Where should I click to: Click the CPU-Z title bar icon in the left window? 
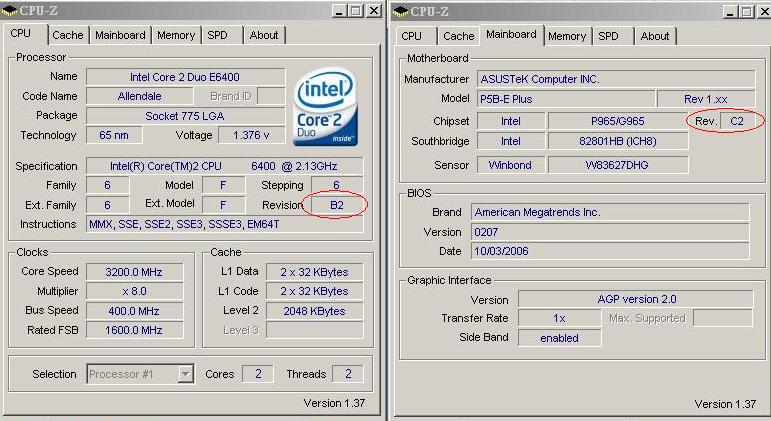9,11
